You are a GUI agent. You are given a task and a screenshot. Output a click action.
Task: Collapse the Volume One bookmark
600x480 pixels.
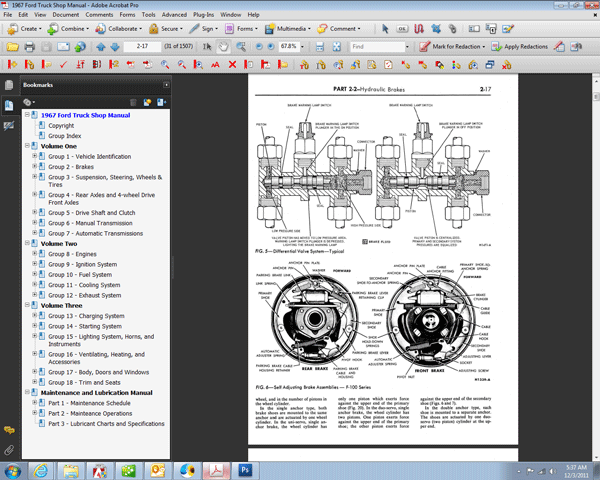27,146
